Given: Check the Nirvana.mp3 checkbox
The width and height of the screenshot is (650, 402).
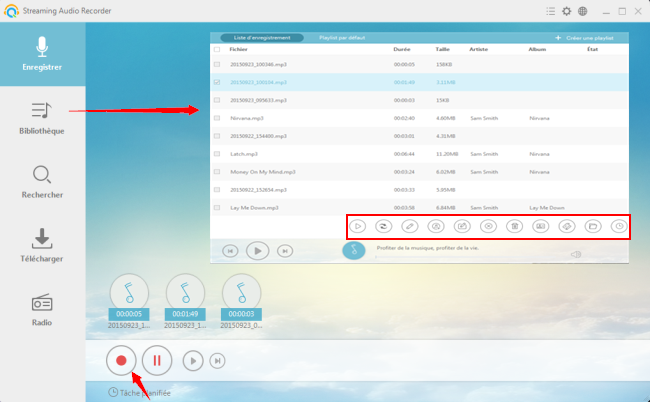Looking at the screenshot, I should pyautogui.click(x=217, y=118).
